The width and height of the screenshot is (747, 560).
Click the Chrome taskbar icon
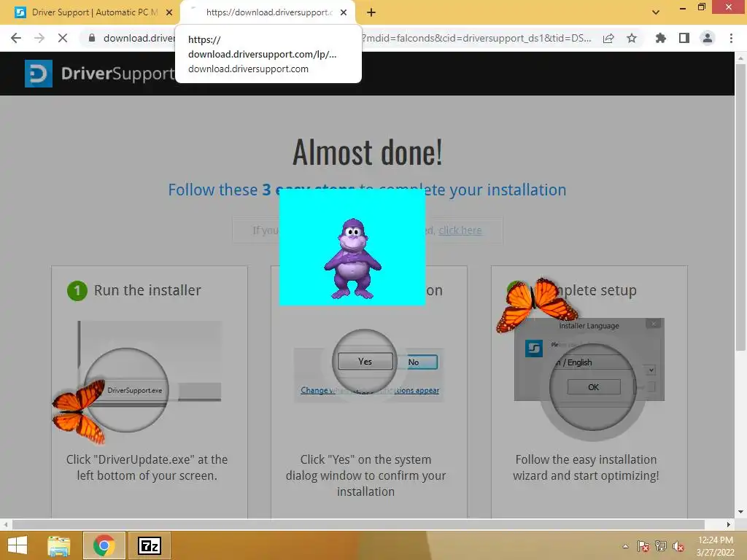[x=104, y=545]
